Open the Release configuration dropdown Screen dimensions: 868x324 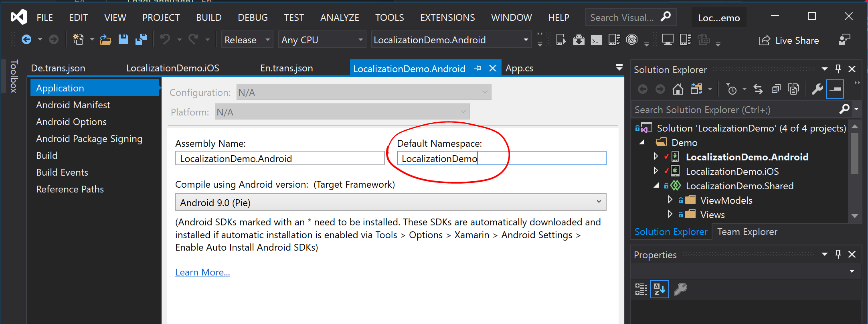[247, 40]
